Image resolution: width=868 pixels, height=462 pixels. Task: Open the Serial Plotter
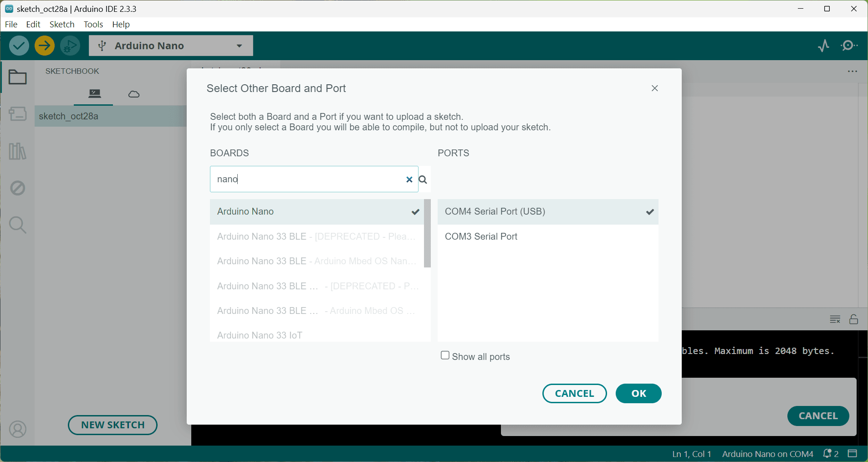[823, 46]
